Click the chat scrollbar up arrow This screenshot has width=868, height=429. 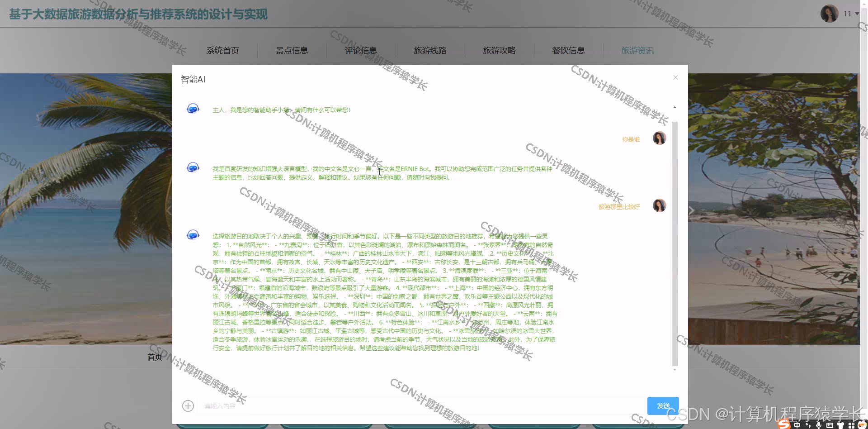pos(675,108)
